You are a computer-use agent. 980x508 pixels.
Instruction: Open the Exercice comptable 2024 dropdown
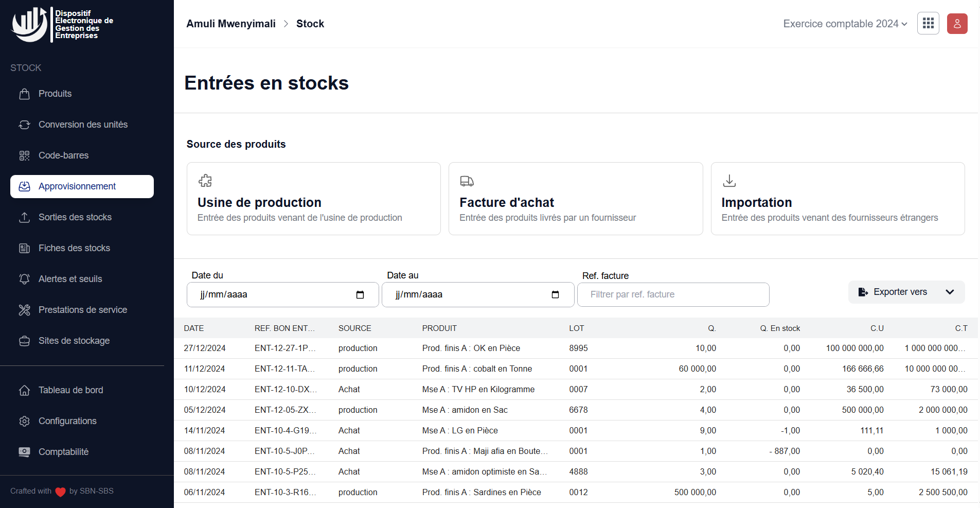pyautogui.click(x=844, y=24)
